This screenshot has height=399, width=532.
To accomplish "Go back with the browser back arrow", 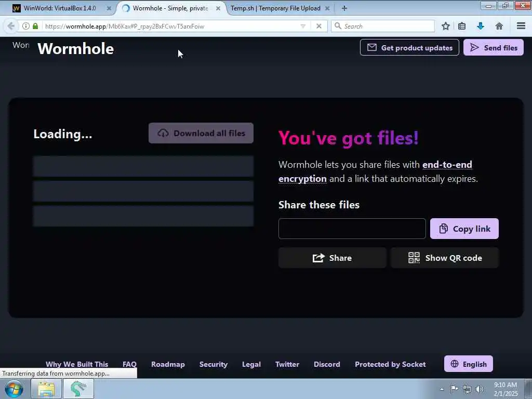I will pos(11,26).
